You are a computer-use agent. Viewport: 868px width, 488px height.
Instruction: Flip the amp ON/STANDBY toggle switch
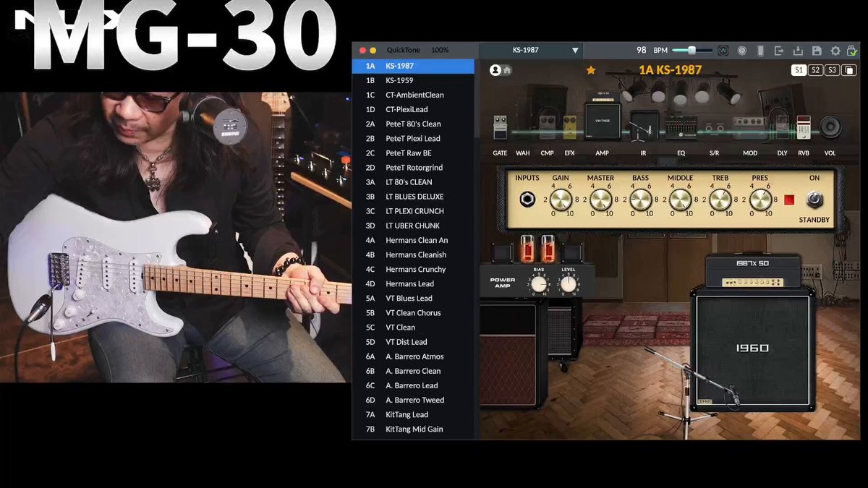coord(814,199)
